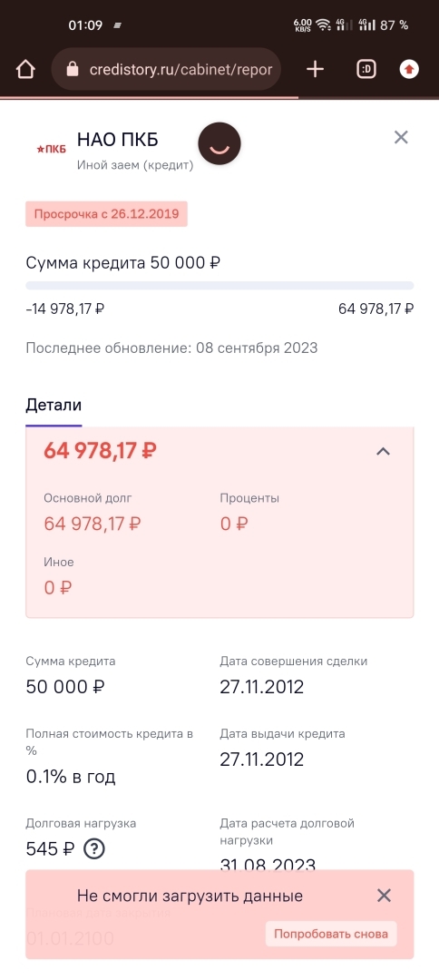Tap the ПКБ company logo
Image resolution: width=439 pixels, height=980 pixels.
(x=51, y=149)
